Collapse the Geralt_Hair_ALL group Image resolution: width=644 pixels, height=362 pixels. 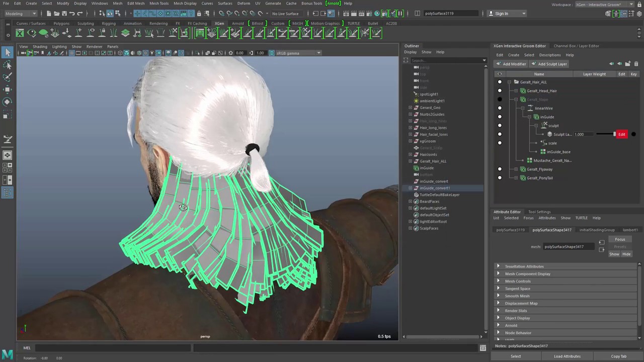pos(509,82)
